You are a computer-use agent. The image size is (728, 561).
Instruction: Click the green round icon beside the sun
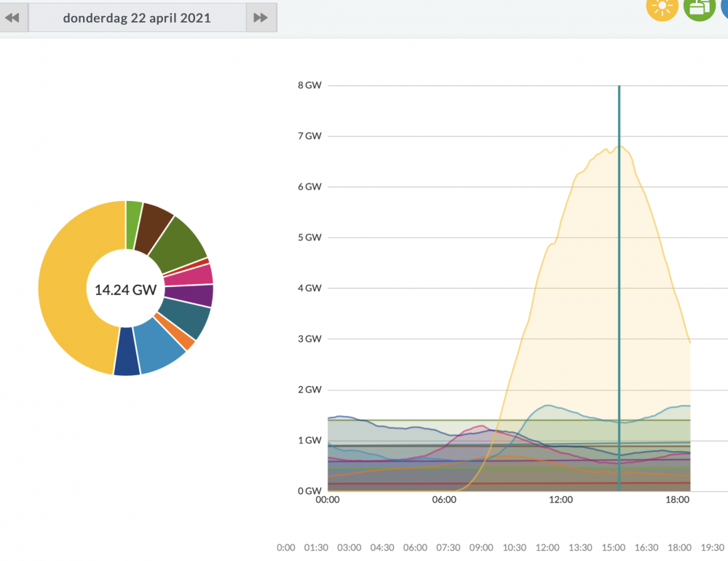699,7
